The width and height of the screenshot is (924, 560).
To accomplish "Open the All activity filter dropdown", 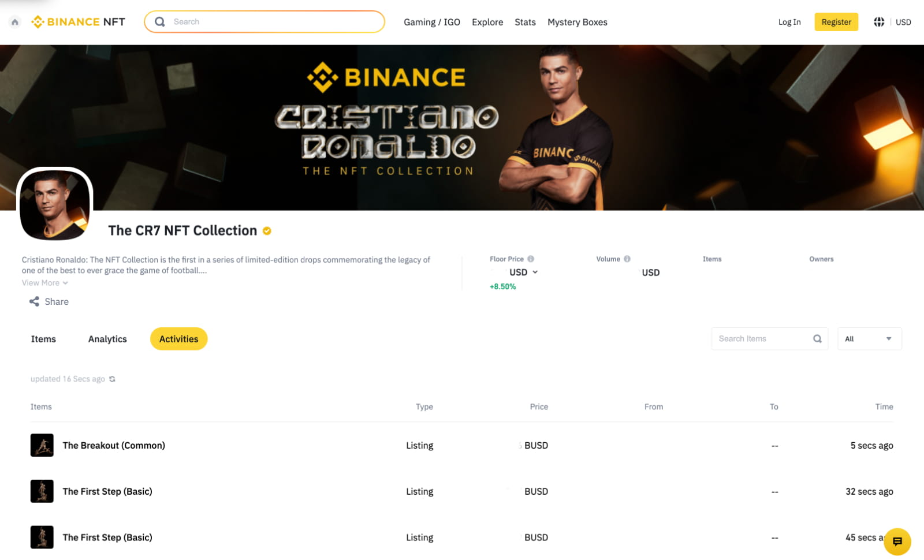I will pos(869,339).
